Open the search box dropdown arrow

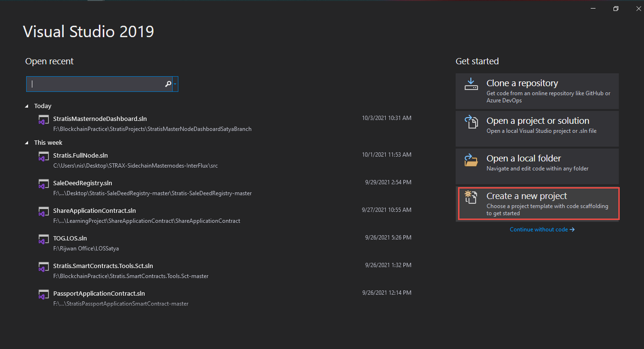pyautogui.click(x=176, y=84)
